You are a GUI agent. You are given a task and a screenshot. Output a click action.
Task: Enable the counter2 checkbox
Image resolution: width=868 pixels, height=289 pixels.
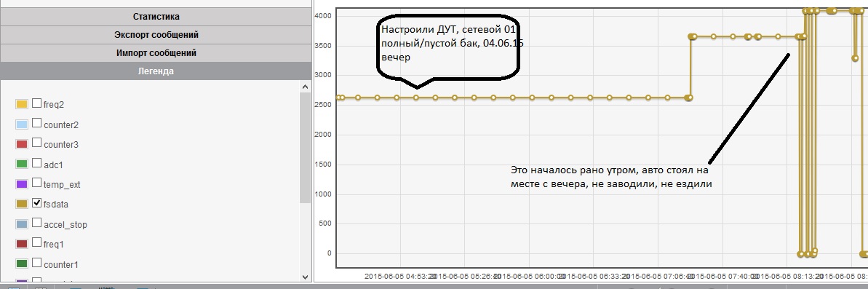click(36, 123)
